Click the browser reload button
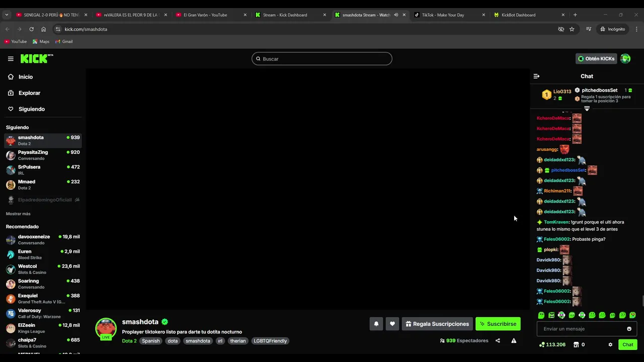 [31, 29]
